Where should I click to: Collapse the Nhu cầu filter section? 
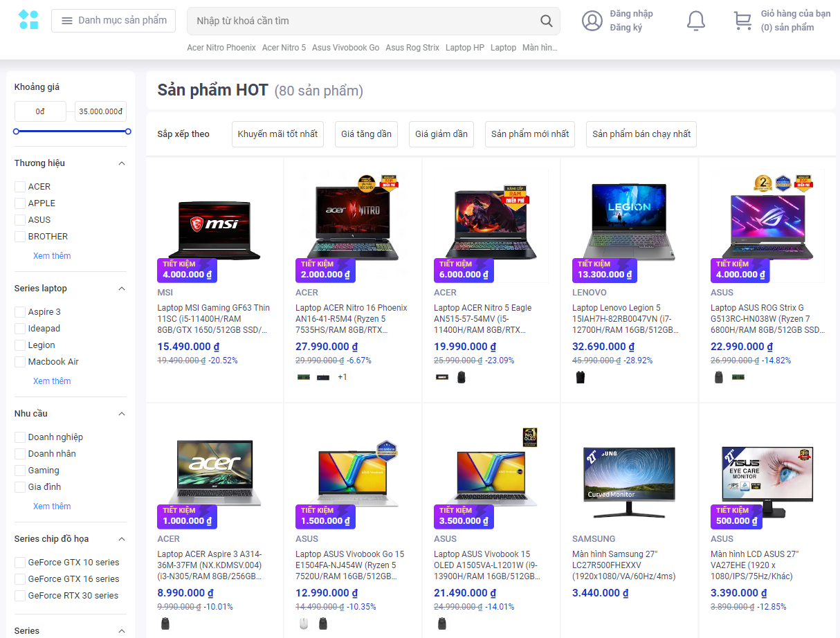(122, 414)
